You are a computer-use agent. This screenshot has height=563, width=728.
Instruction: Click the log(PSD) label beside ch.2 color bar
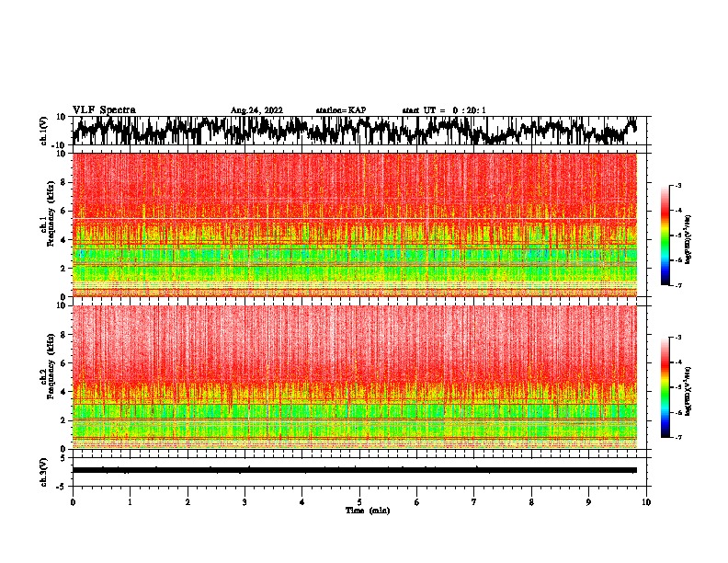688,391
